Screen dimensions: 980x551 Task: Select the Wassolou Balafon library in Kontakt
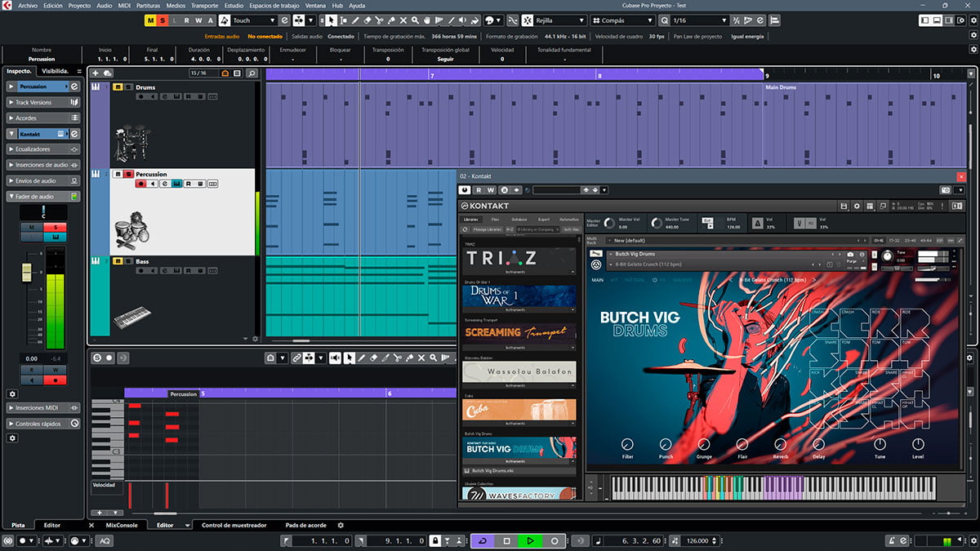point(519,371)
